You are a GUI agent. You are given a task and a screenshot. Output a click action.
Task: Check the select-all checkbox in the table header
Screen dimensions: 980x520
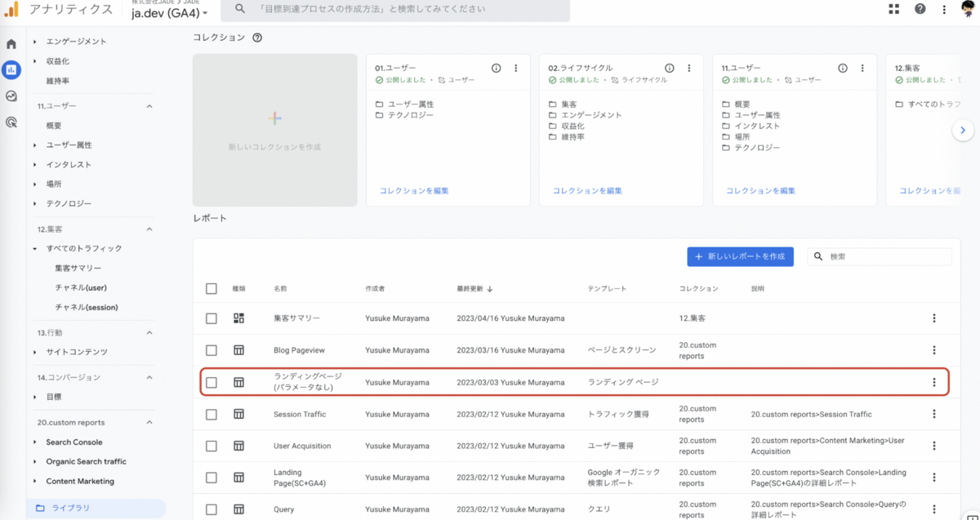pos(211,288)
